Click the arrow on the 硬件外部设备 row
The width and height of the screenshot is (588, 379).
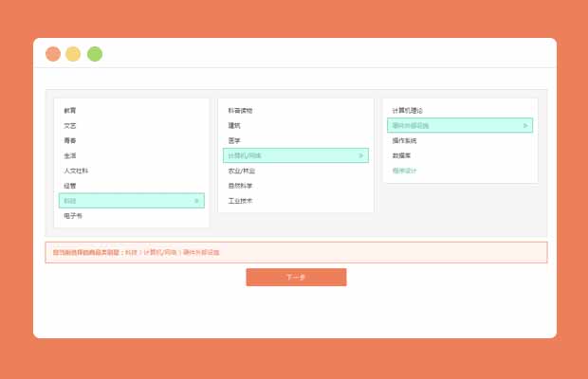click(525, 125)
